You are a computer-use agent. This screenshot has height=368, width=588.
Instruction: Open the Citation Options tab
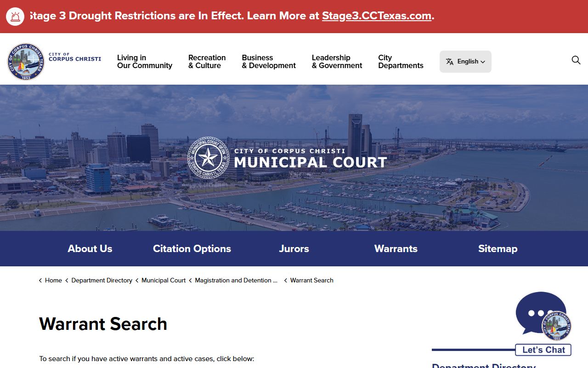click(192, 248)
